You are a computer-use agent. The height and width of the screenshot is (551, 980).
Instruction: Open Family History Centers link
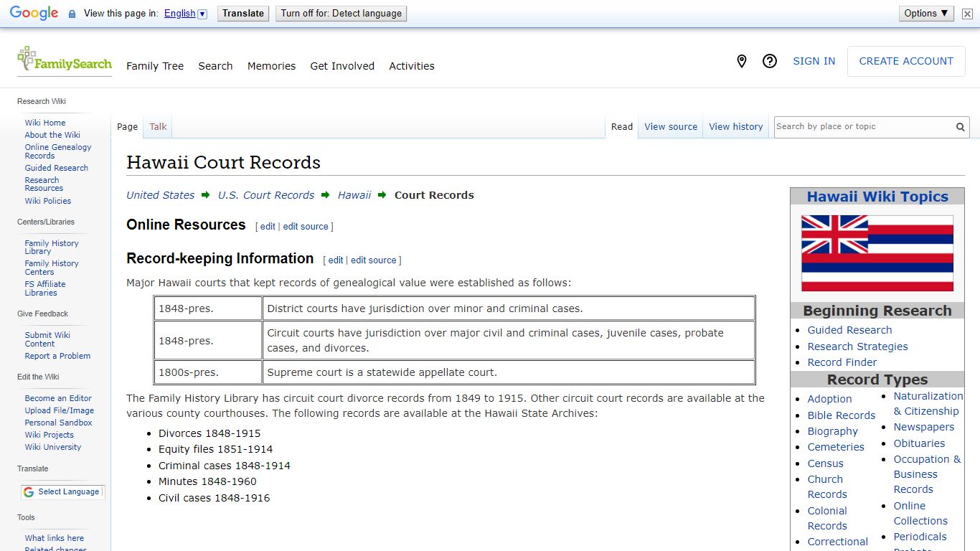(x=52, y=268)
